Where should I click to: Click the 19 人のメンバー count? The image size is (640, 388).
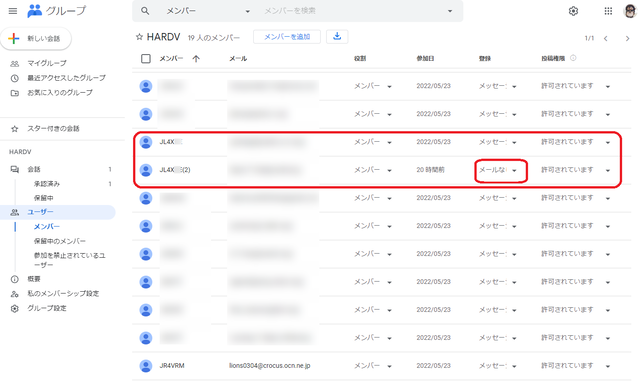[214, 38]
